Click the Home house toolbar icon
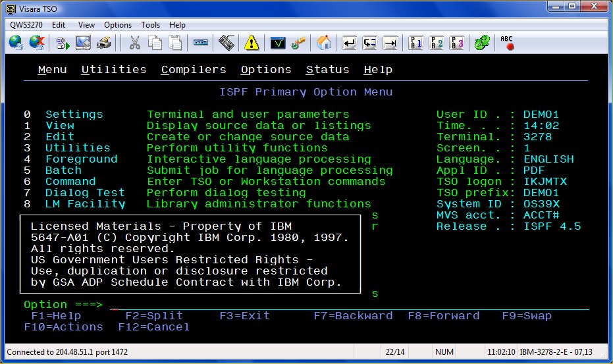The height and width of the screenshot is (364, 613). coord(324,43)
